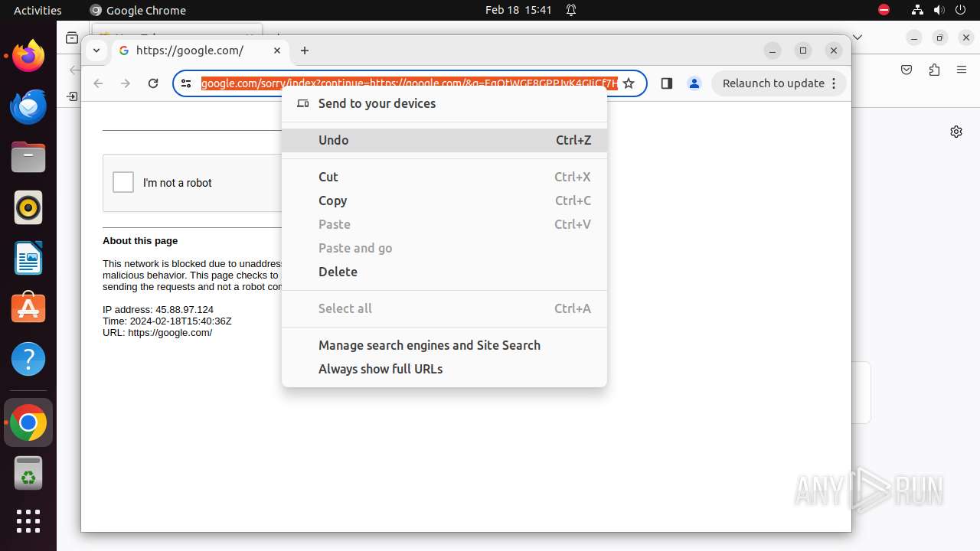Open the Help dock icon

(28, 359)
